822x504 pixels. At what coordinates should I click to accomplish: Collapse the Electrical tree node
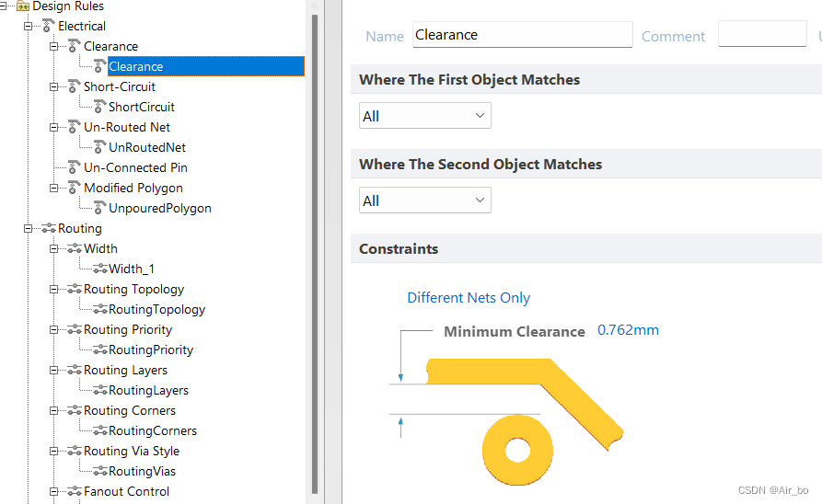[29, 26]
